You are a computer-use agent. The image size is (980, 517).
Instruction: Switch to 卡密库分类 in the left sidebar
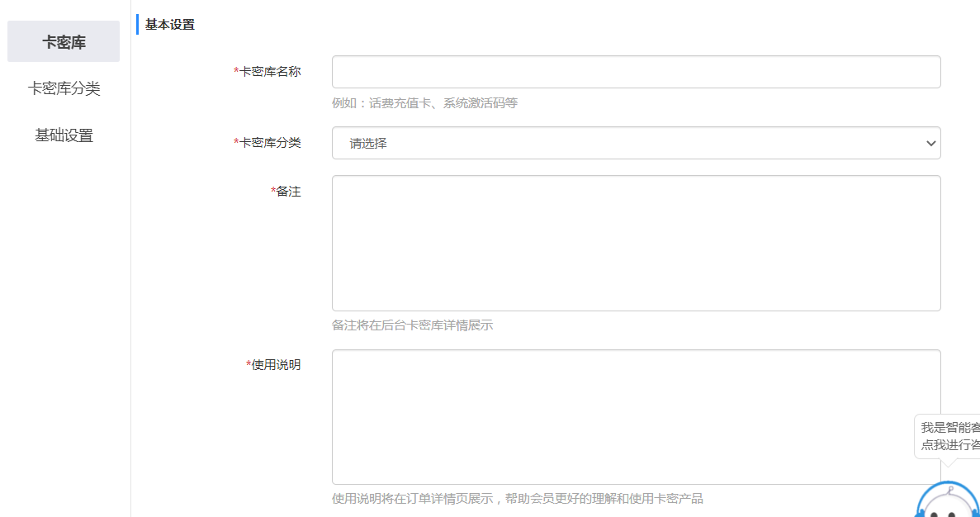coord(64,88)
